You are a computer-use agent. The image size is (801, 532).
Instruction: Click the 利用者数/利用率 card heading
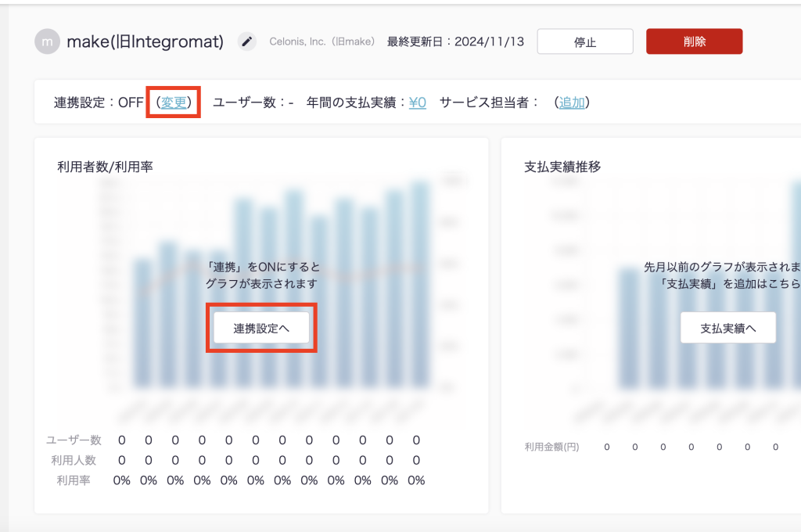click(105, 166)
